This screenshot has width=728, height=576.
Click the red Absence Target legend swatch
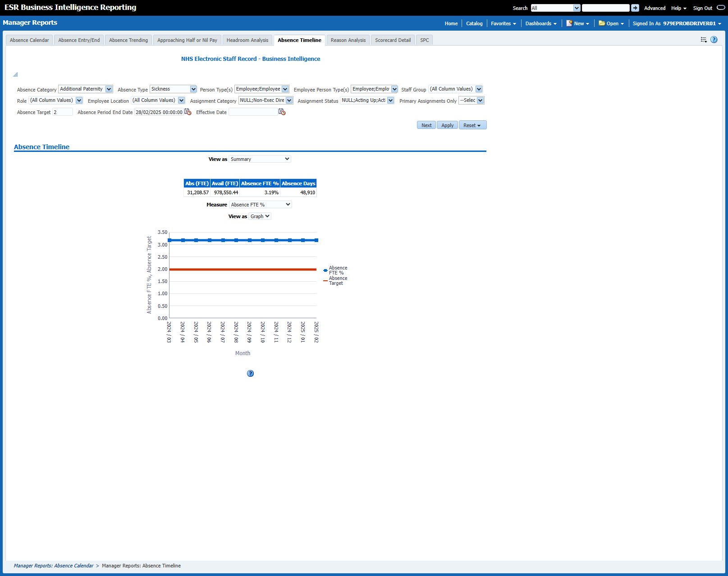(x=325, y=281)
